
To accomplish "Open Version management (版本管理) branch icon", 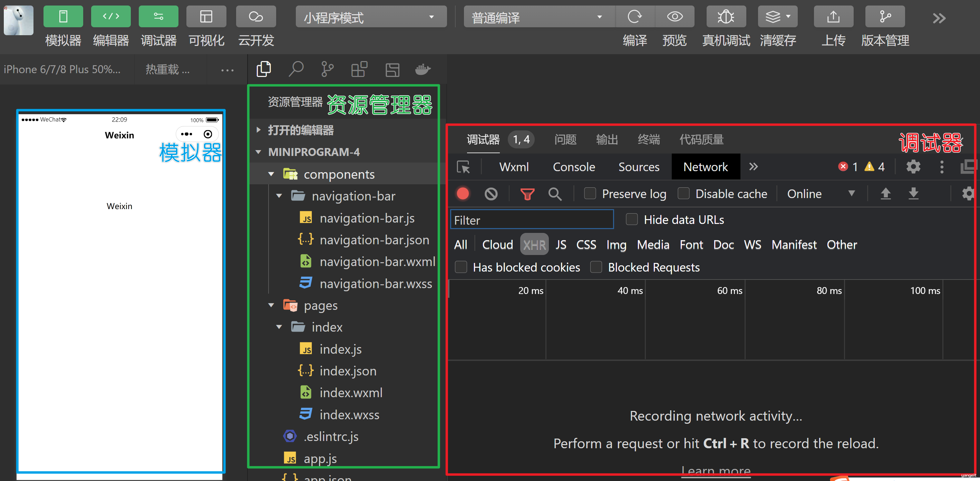I will [x=885, y=17].
